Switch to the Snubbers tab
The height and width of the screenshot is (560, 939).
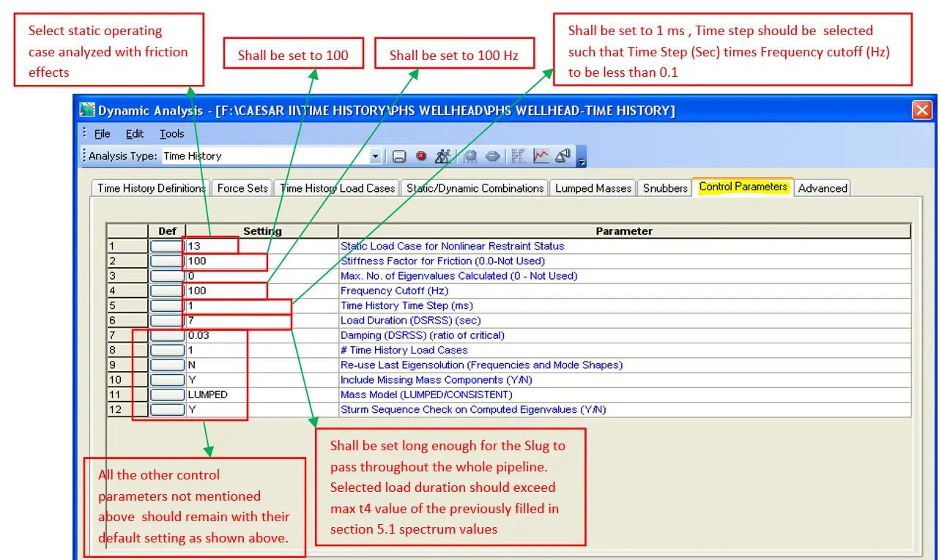click(665, 188)
